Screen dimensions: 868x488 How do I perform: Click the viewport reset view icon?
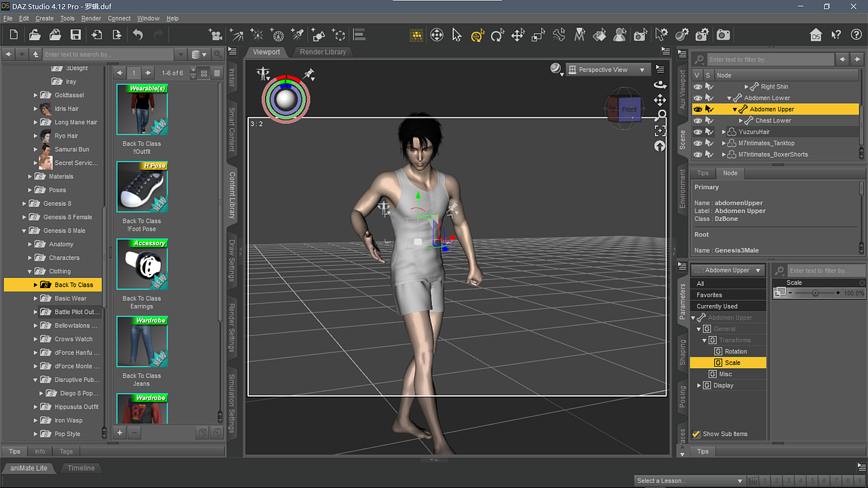click(659, 146)
